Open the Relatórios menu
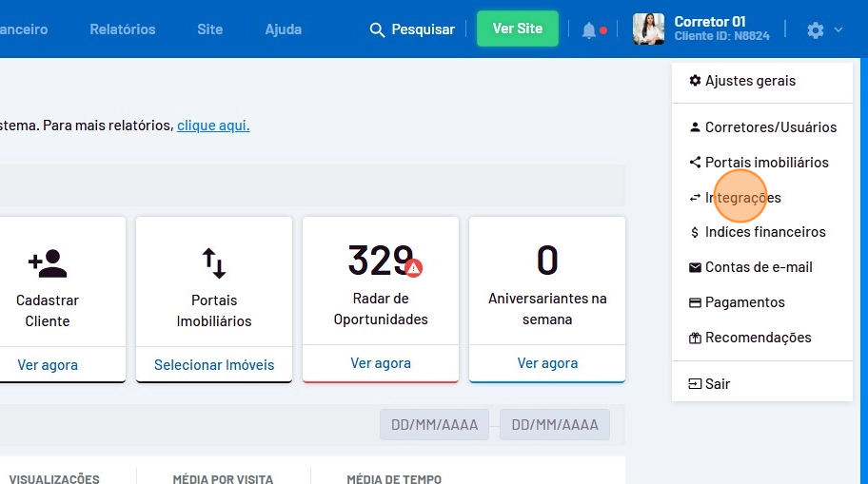 [x=123, y=29]
